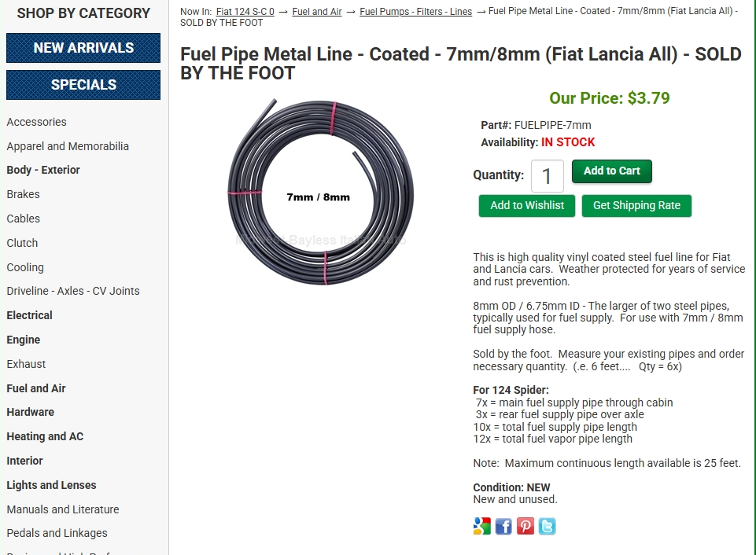The image size is (756, 555).
Task: Share product via Facebook icon
Action: pos(503,526)
